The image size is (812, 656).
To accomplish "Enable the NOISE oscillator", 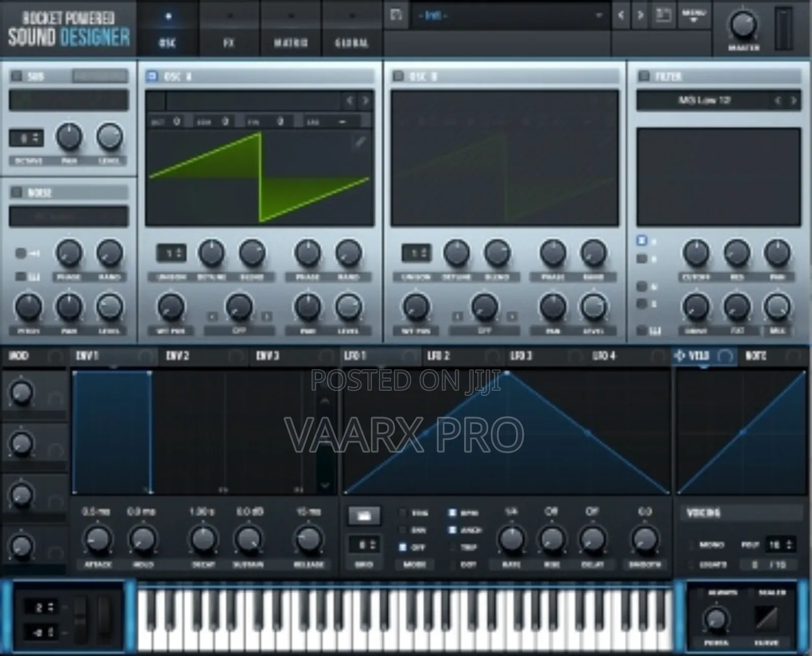I will point(17,192).
